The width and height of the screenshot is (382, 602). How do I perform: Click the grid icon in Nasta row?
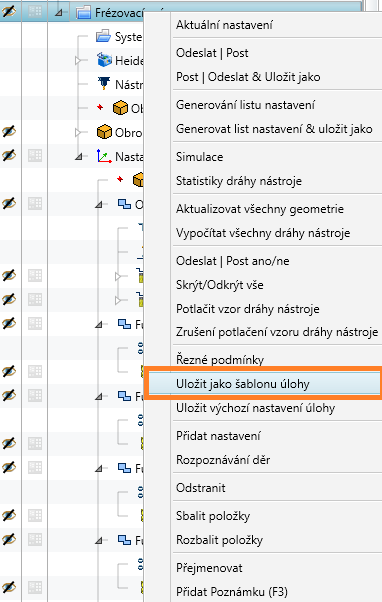[x=35, y=155]
